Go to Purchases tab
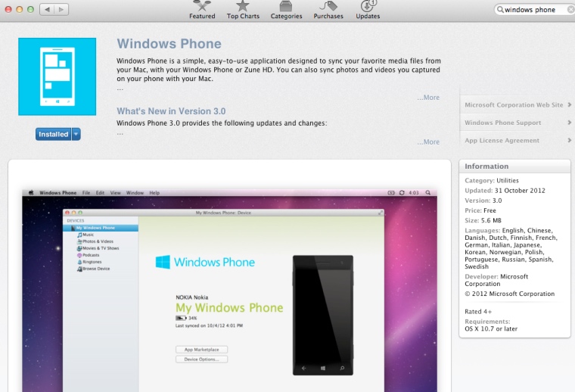575x392 pixels. (x=328, y=11)
